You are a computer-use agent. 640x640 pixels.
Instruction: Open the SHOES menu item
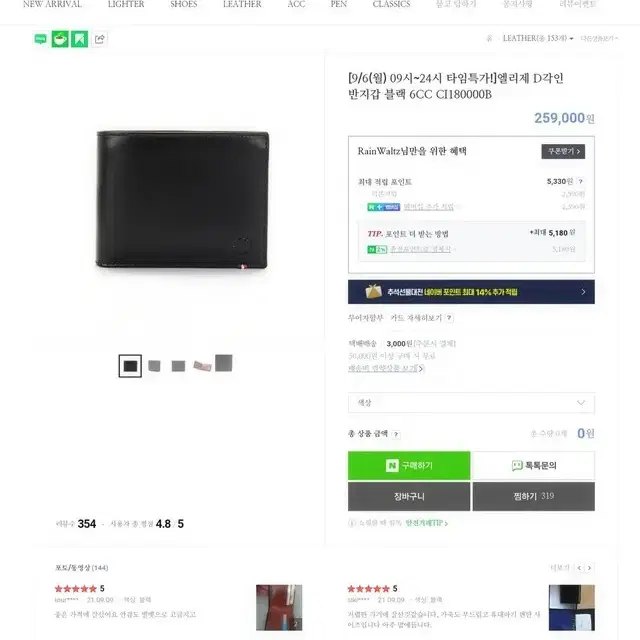[184, 4]
